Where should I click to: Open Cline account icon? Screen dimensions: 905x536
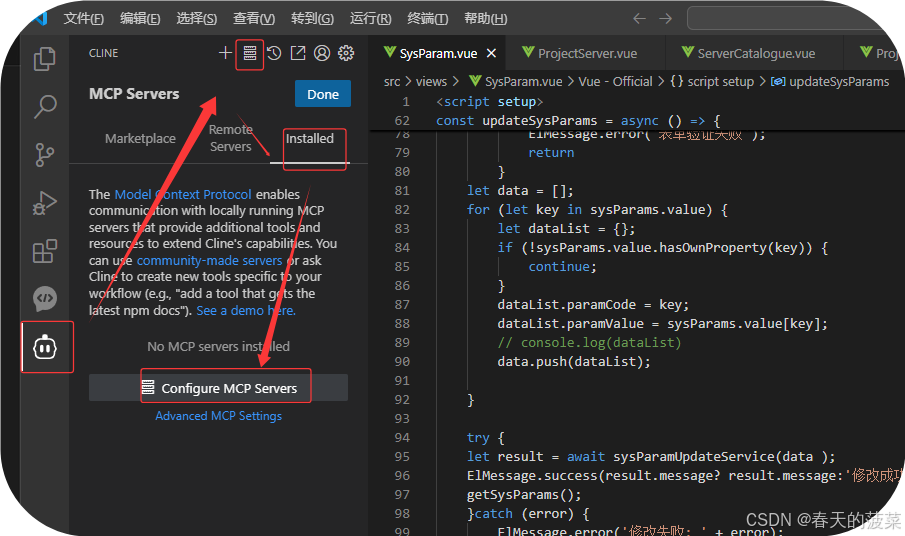point(322,53)
